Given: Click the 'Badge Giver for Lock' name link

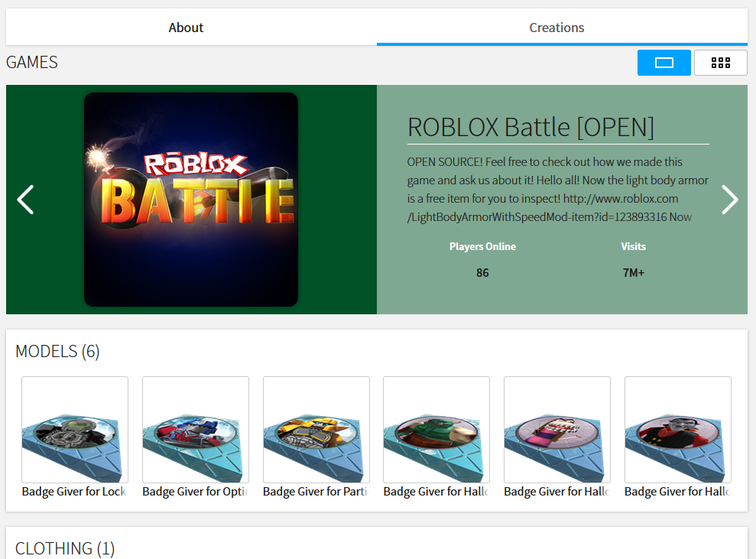Looking at the screenshot, I should tap(74, 492).
